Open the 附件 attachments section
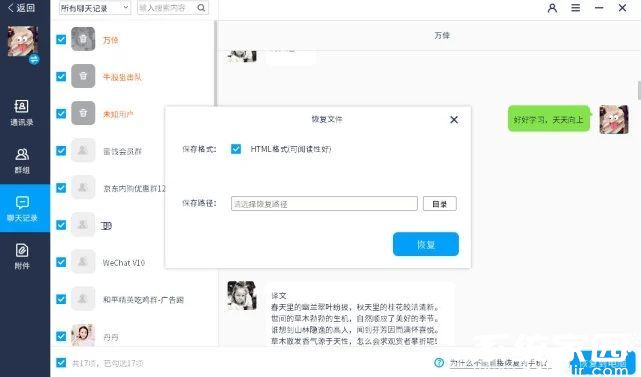Viewport: 641px width, 377px height. point(22,257)
